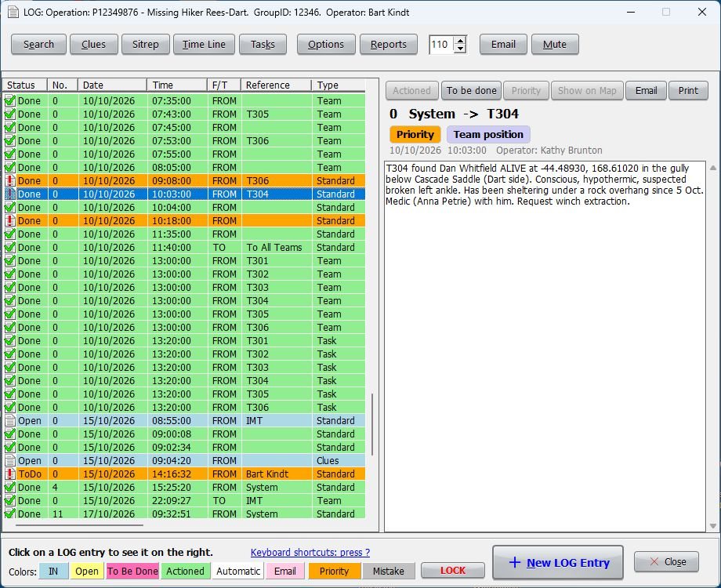This screenshot has height=588, width=721.
Task: Increase the font size spinner value
Action: click(x=460, y=40)
